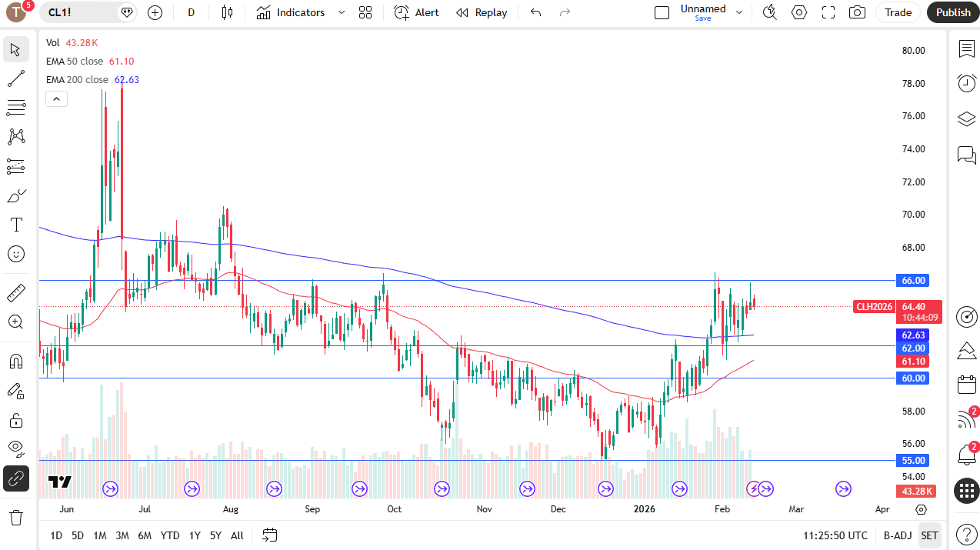Expand the indicators favorites dropdown arrow

(342, 12)
